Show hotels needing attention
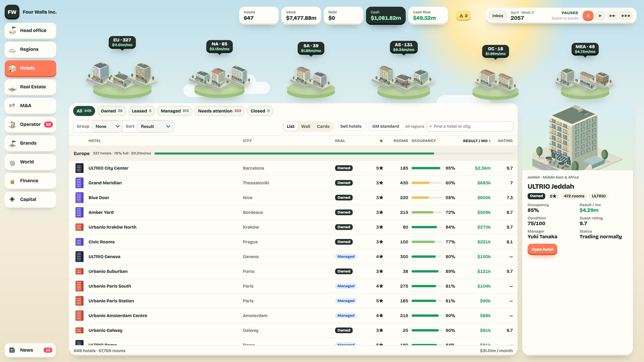The image size is (644, 362). tap(219, 111)
